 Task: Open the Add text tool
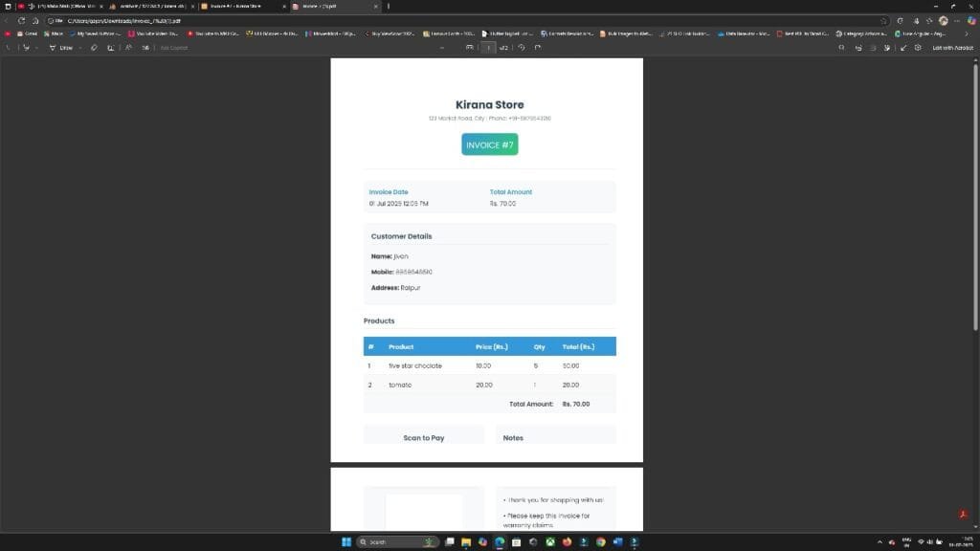coord(110,47)
